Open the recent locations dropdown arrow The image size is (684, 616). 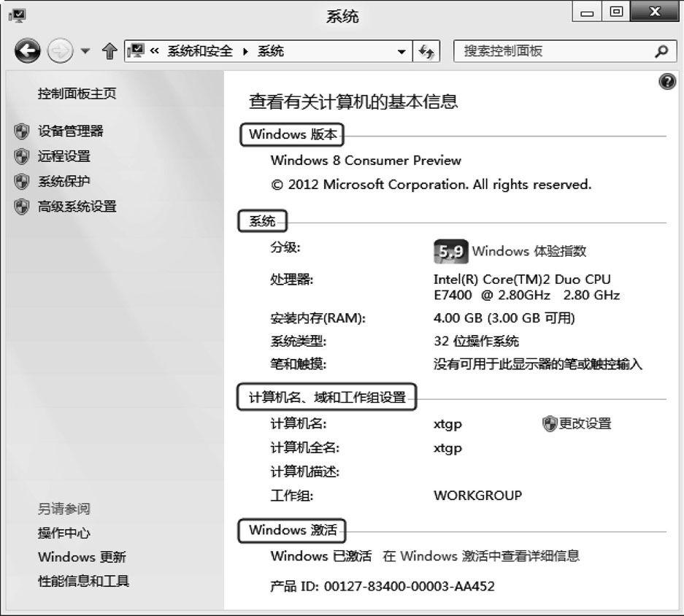pyautogui.click(x=85, y=51)
